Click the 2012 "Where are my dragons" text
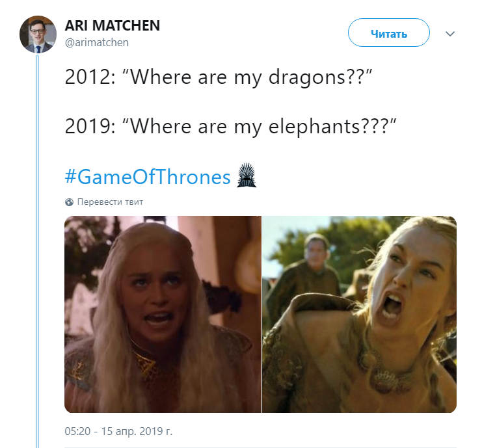 pyautogui.click(x=219, y=77)
